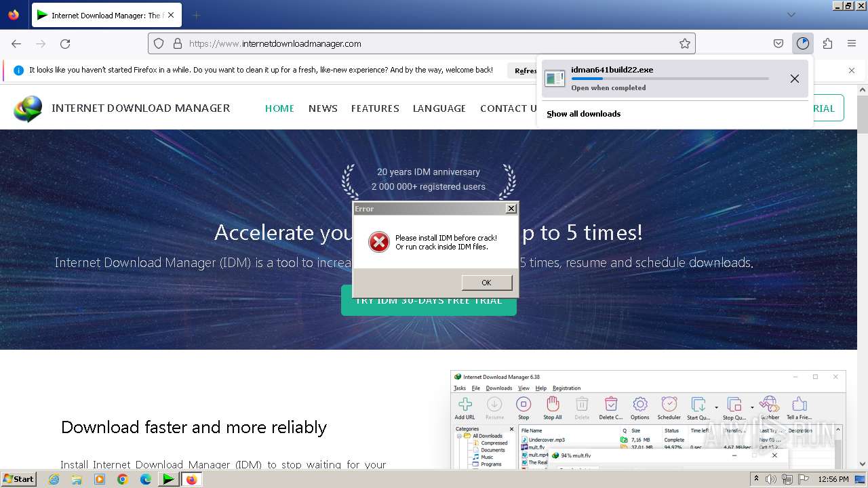The height and width of the screenshot is (488, 868).
Task: Click the red error icon in dialog
Action: click(x=379, y=242)
